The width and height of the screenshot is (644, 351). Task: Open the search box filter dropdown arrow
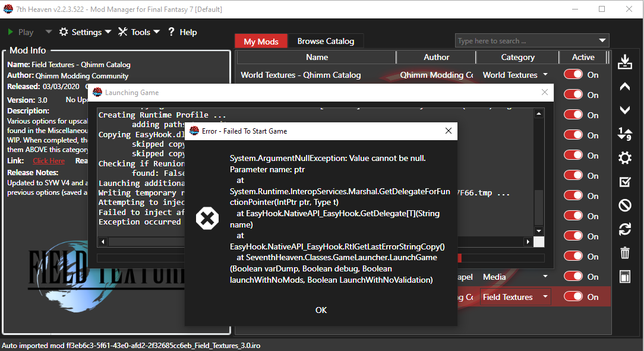(x=602, y=40)
